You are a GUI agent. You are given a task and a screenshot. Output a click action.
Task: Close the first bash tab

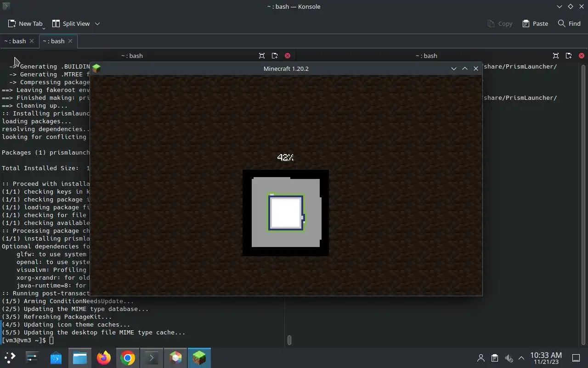[32, 41]
